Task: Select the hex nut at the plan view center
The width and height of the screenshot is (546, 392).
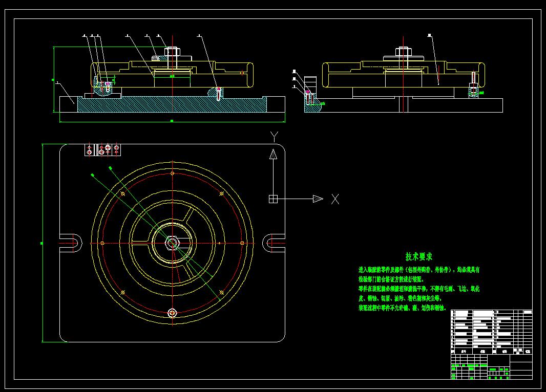Action: (172, 243)
